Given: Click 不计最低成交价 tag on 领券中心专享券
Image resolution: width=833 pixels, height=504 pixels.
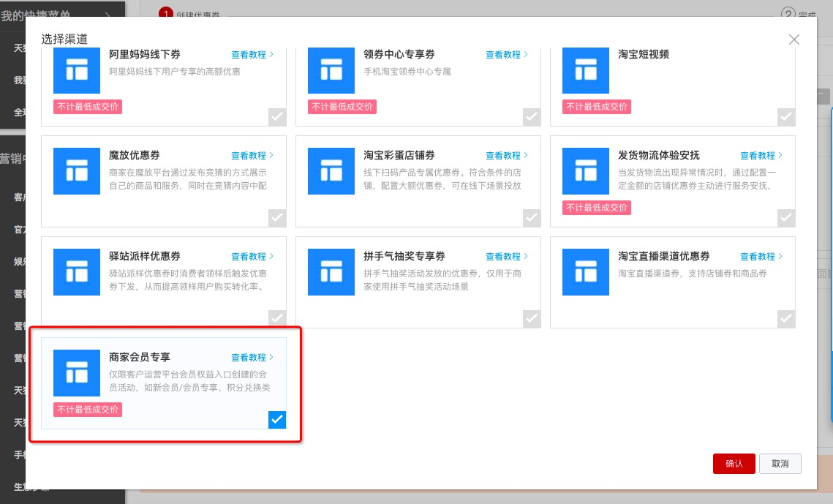Looking at the screenshot, I should (x=342, y=107).
